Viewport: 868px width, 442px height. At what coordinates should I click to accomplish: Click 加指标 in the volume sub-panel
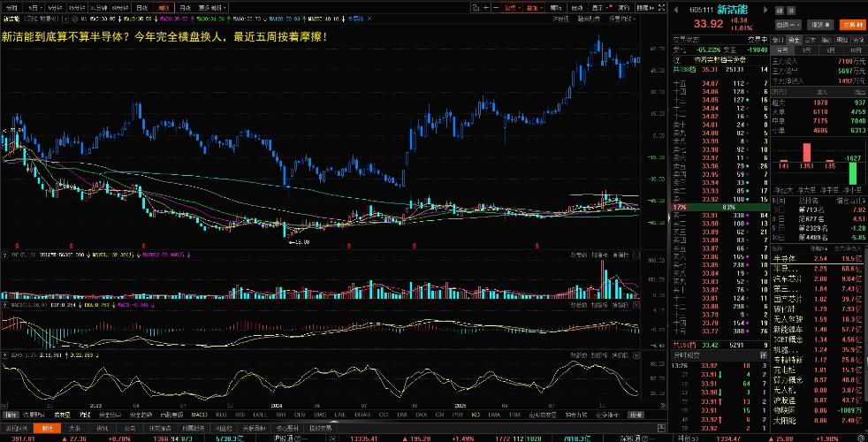point(598,255)
